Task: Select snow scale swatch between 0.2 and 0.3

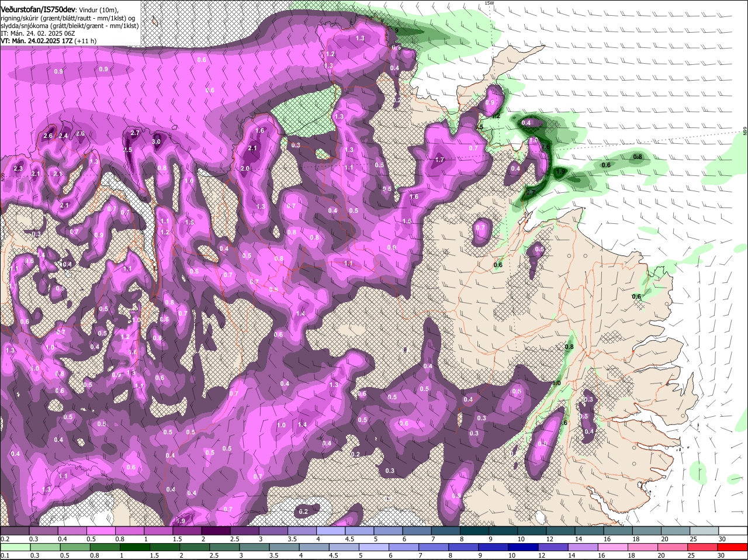Action: (14, 530)
